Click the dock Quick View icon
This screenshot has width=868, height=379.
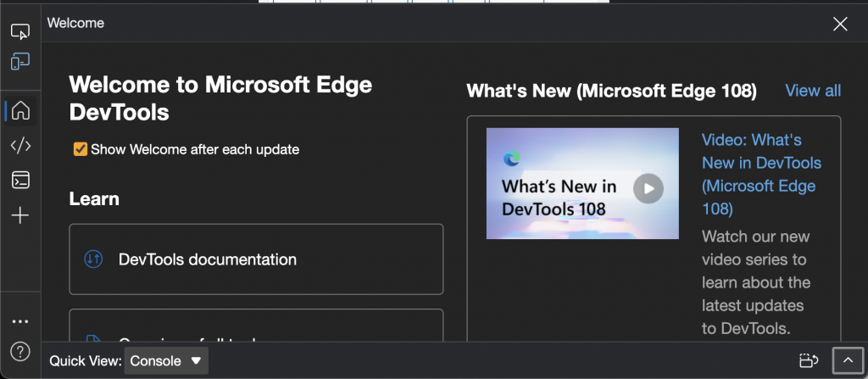tap(809, 360)
